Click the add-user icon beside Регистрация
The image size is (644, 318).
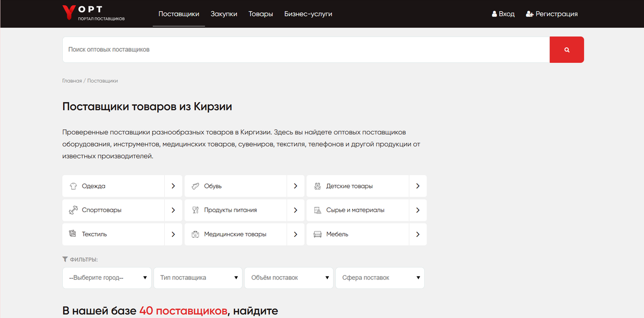(x=530, y=14)
